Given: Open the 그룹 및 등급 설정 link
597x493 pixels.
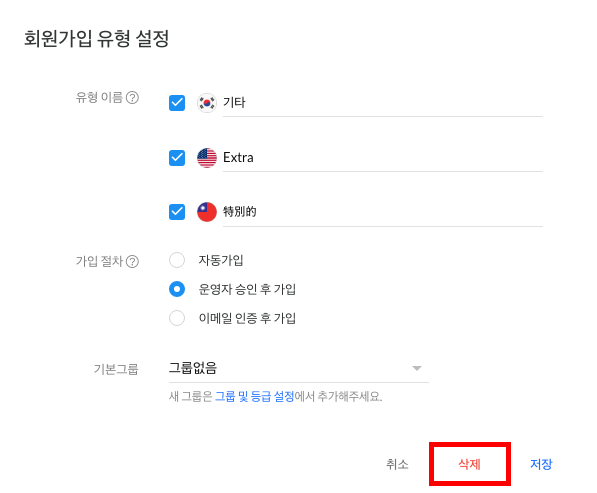Looking at the screenshot, I should click(x=254, y=396).
